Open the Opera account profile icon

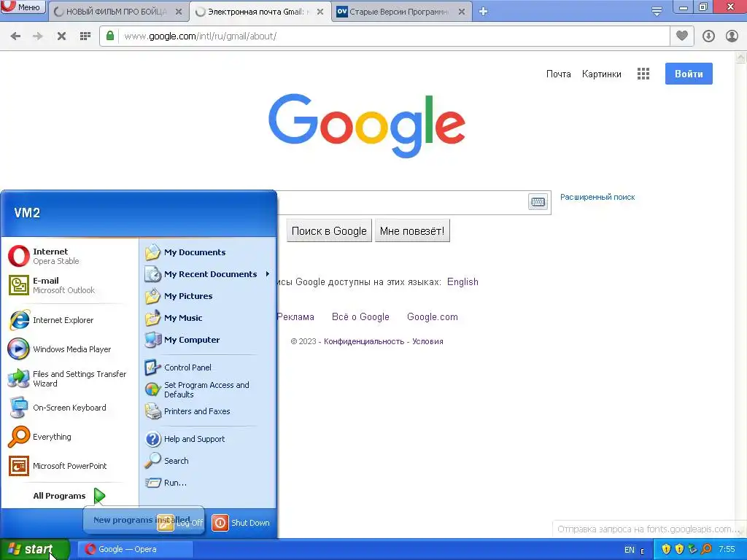732,36
